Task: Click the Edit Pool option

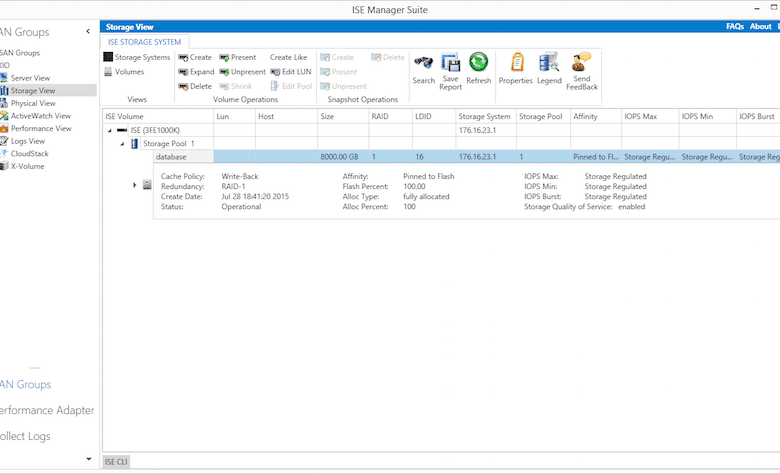Action: click(291, 86)
